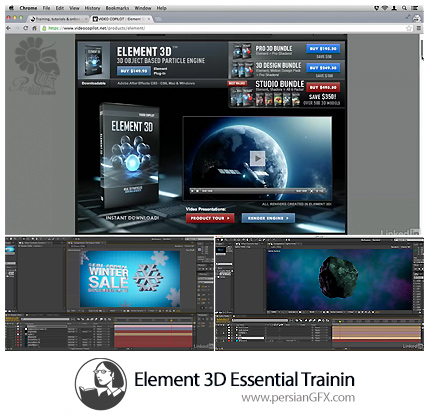The image size is (430, 417).
Task: Click the Element 3D BUY $149.95 button
Action: 134,71
